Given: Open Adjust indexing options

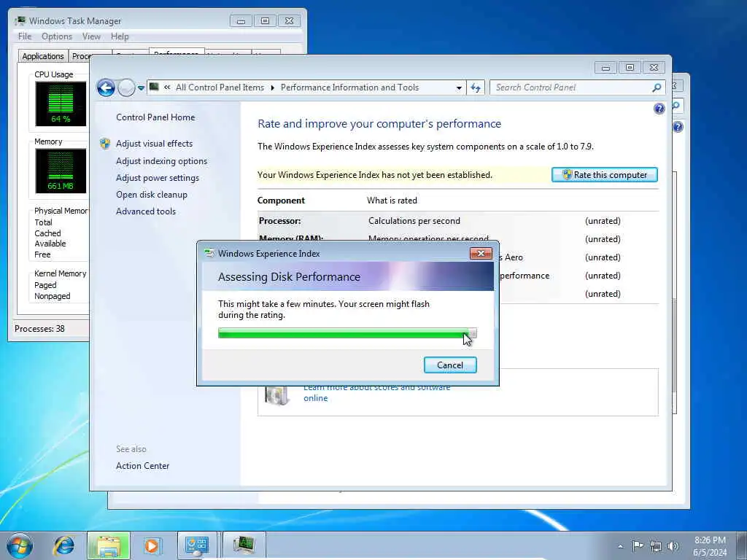Looking at the screenshot, I should point(161,161).
